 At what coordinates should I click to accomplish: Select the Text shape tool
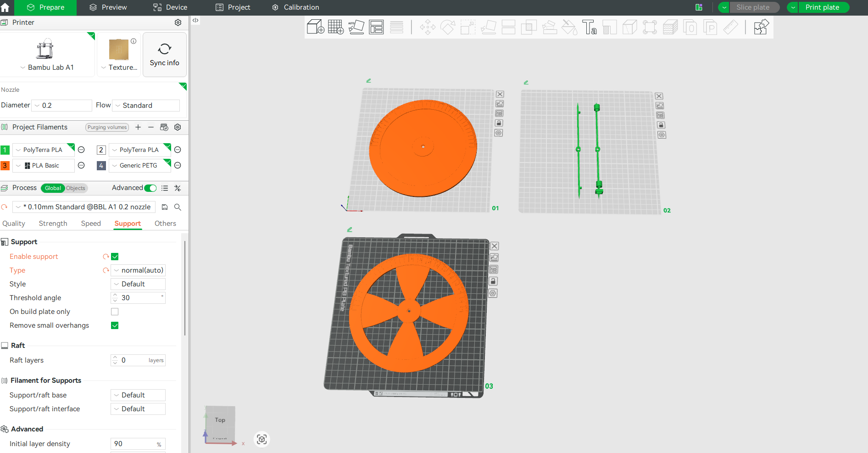(x=590, y=27)
